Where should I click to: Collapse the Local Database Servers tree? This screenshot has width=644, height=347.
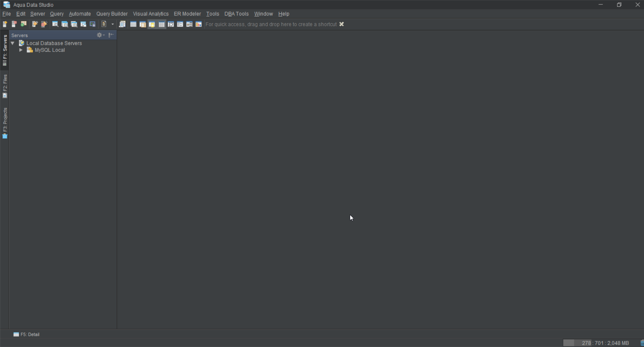[12, 43]
